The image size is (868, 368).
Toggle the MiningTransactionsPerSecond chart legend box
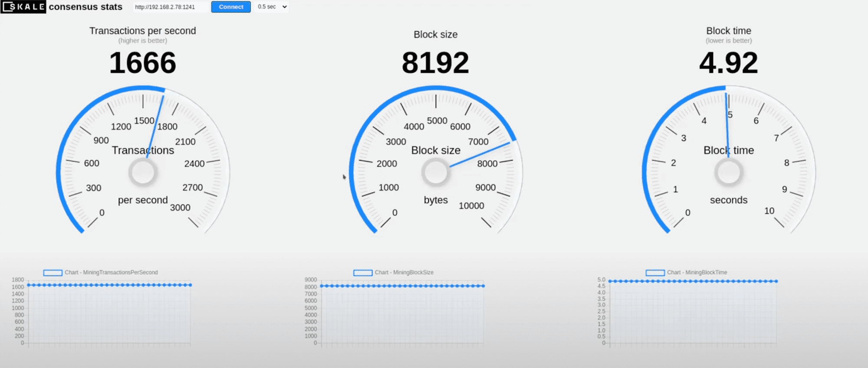53,273
